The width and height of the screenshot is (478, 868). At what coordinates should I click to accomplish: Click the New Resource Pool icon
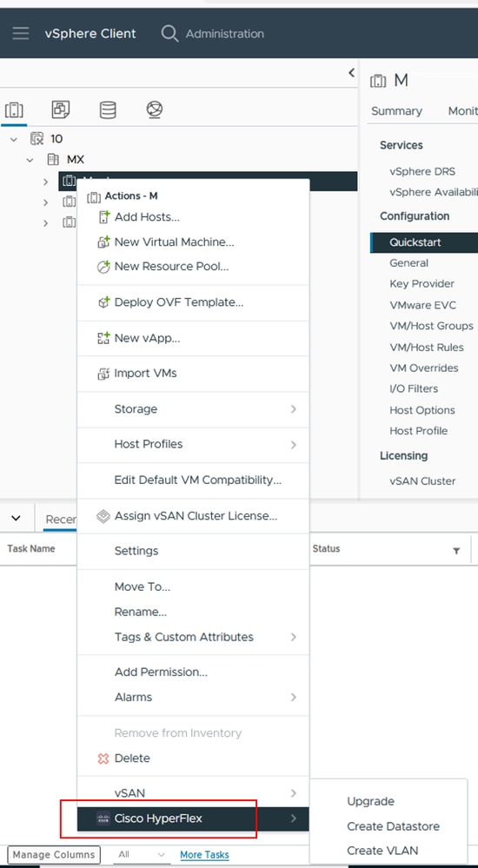coord(103,267)
